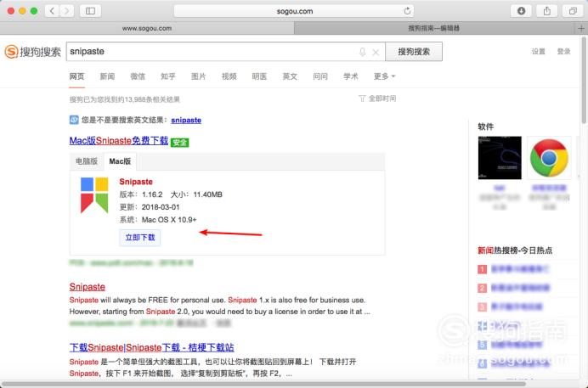This screenshot has height=388, width=588.
Task: Go forward with Safari's forward arrow
Action: 66,11
